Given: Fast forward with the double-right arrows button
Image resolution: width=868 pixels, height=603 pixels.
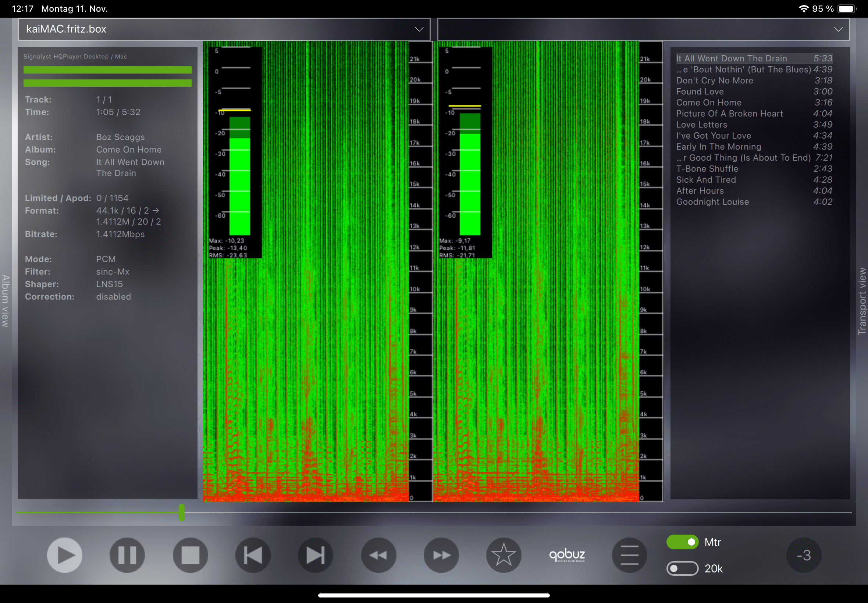Looking at the screenshot, I should [x=441, y=555].
